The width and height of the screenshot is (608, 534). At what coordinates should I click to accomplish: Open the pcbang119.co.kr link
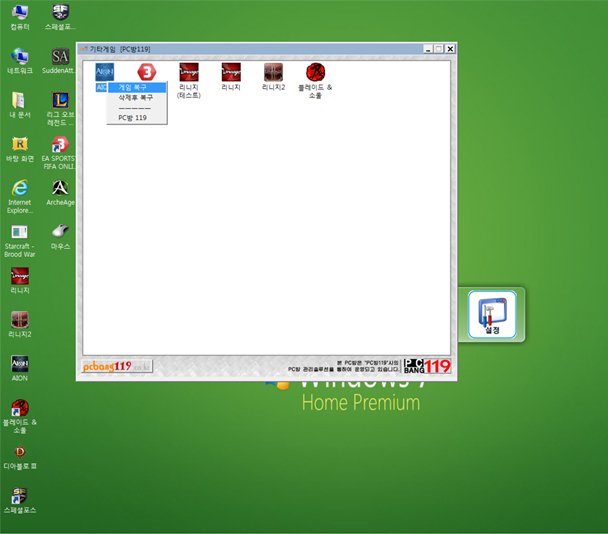[x=117, y=366]
